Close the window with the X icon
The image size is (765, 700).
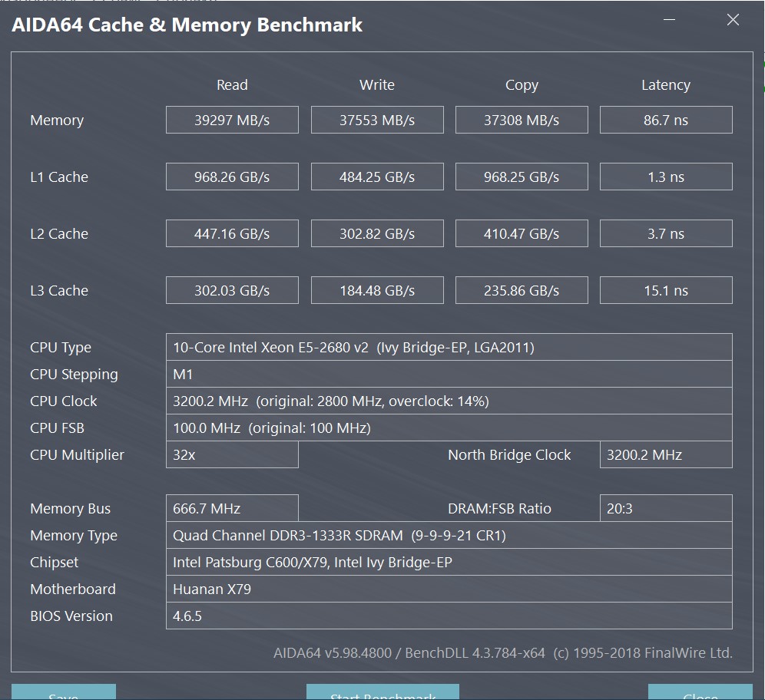point(733,20)
